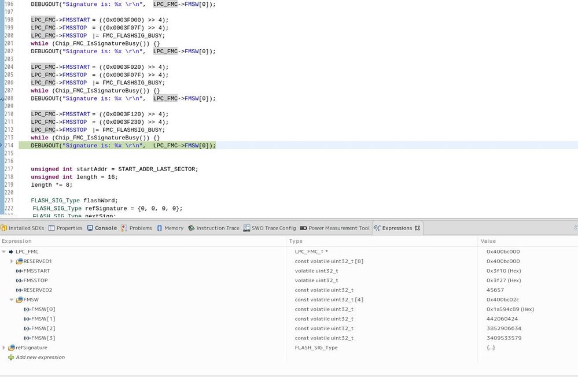Viewport: 578px width, 392px height.
Task: Click the FMSW array folder icon
Action: coord(19,299)
